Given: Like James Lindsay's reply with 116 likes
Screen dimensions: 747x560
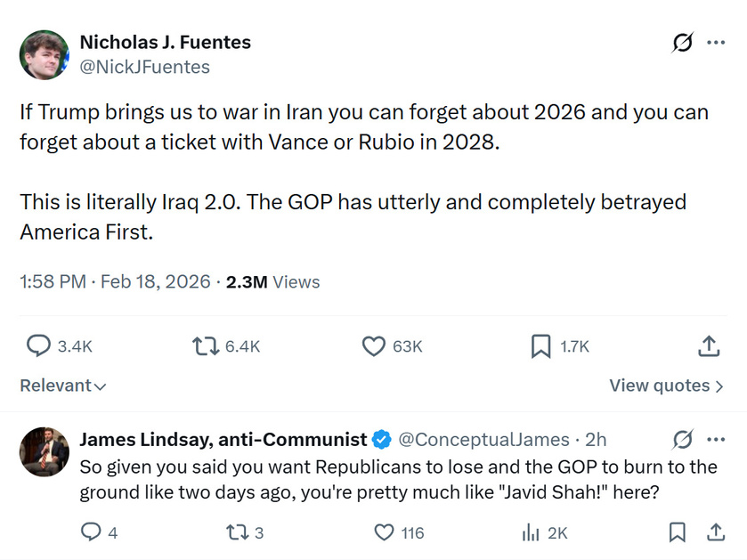Looking at the screenshot, I should (x=384, y=532).
